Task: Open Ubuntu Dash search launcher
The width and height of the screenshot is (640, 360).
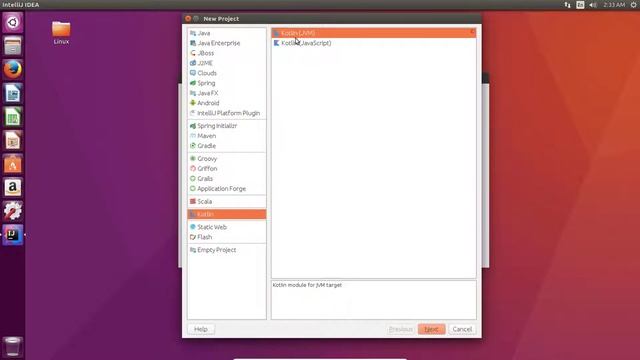Action: (13, 22)
